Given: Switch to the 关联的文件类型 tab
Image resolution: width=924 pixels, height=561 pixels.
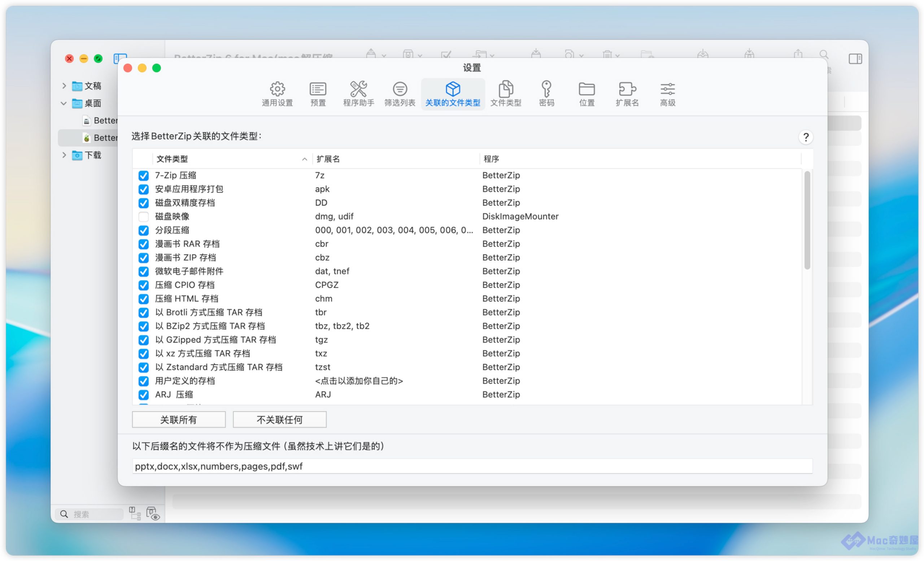Looking at the screenshot, I should pyautogui.click(x=453, y=94).
